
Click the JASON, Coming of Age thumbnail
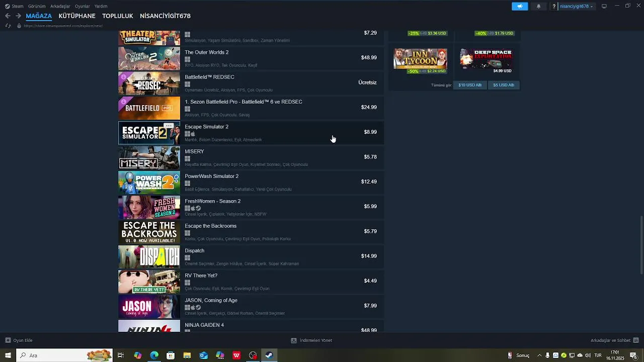point(149,306)
